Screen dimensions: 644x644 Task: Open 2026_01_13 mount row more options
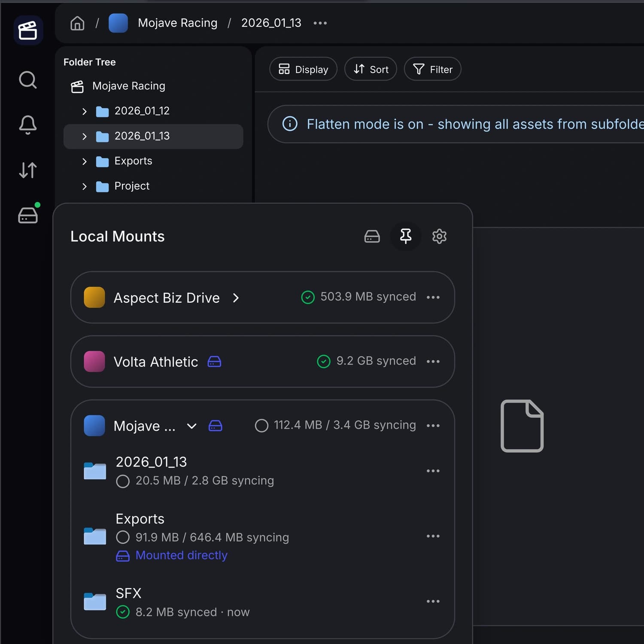click(433, 471)
